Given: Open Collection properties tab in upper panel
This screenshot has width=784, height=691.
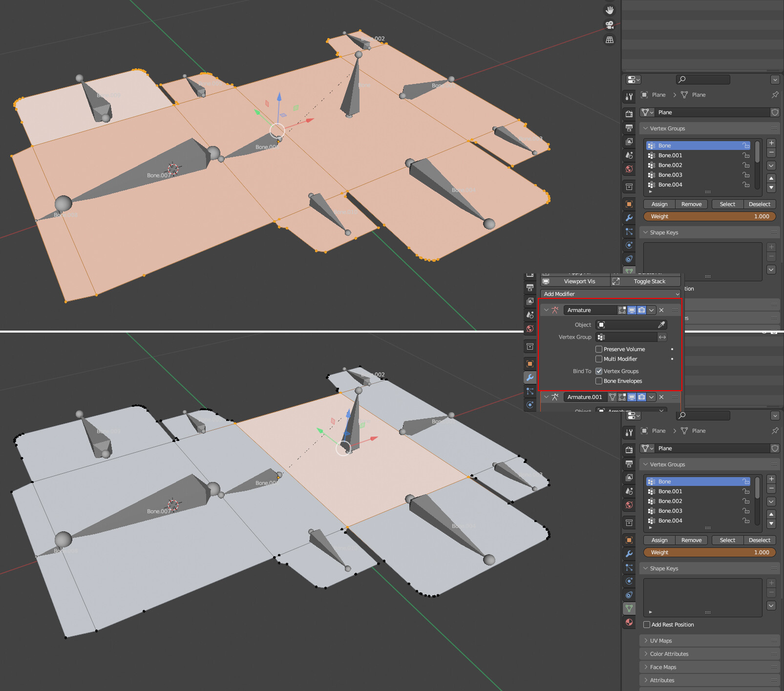Looking at the screenshot, I should coord(629,187).
